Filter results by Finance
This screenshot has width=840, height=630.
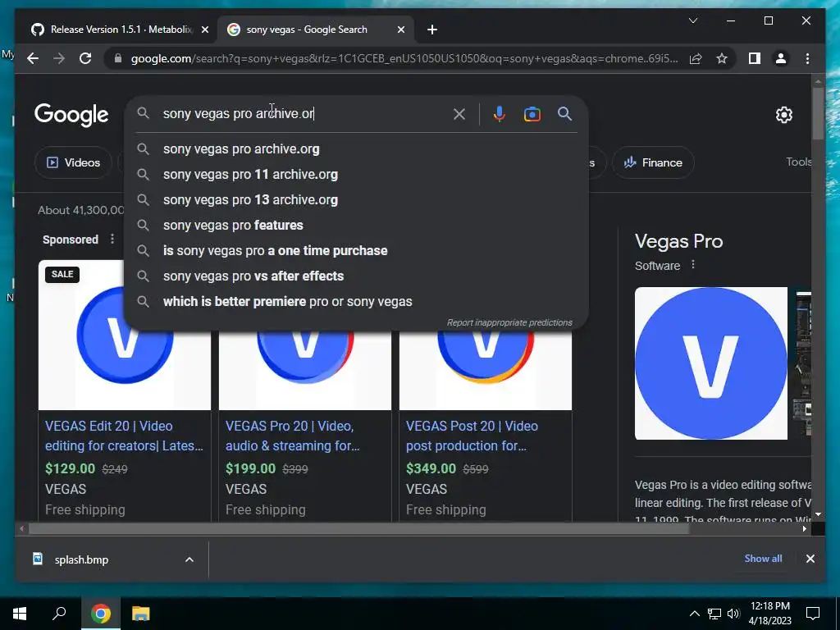(x=653, y=162)
